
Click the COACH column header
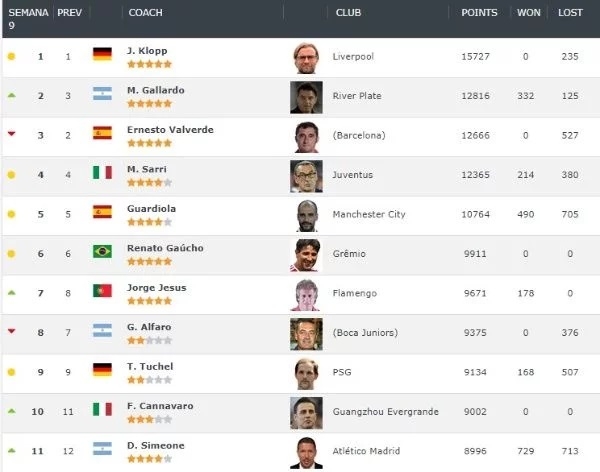145,13
